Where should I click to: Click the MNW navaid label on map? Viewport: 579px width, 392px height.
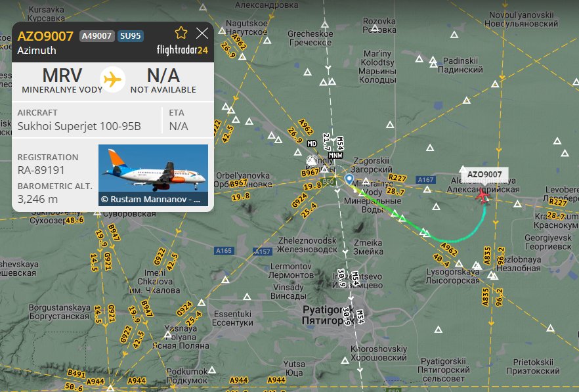click(335, 156)
